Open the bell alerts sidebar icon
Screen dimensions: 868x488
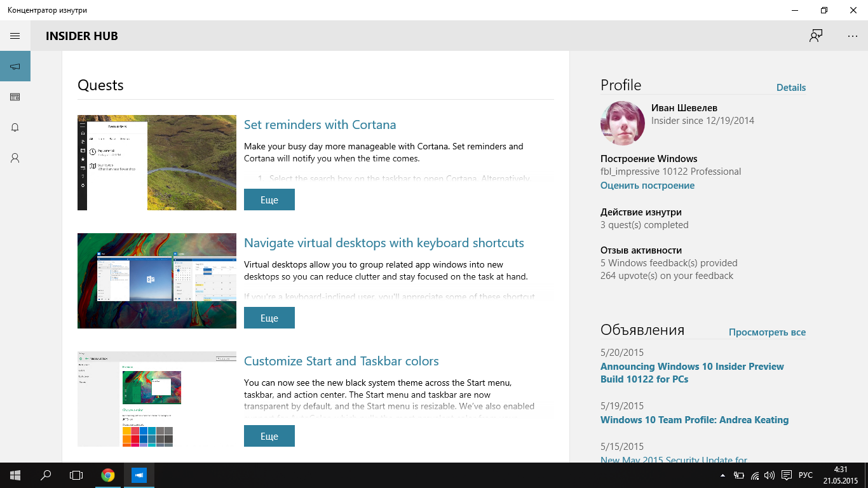point(15,127)
